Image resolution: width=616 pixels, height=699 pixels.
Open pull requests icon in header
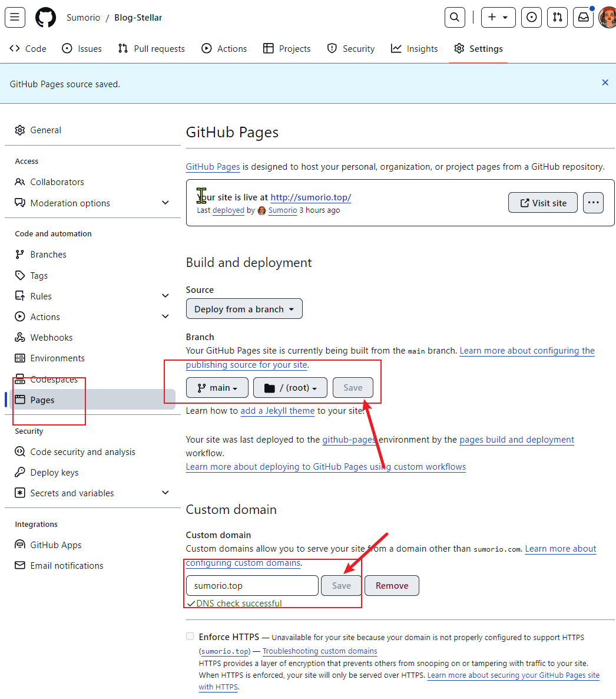click(557, 17)
